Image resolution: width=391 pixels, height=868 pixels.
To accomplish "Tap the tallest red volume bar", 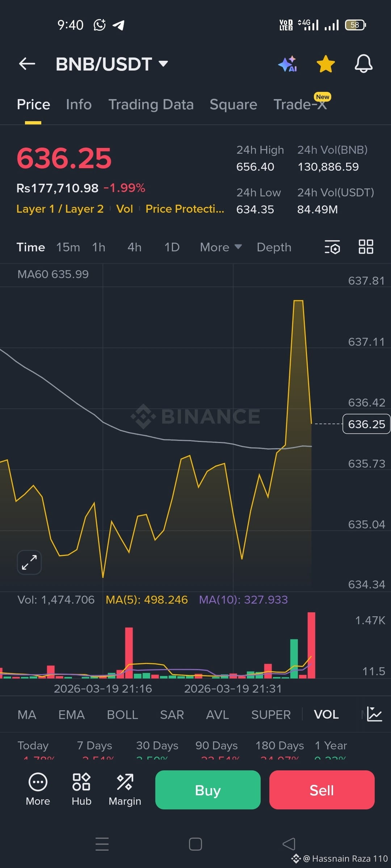I will click(311, 645).
